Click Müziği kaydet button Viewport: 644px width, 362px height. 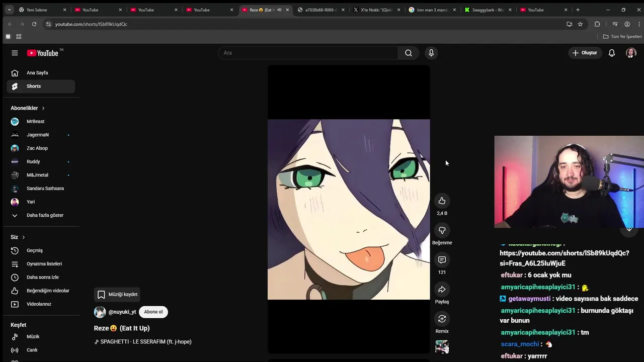tap(117, 295)
